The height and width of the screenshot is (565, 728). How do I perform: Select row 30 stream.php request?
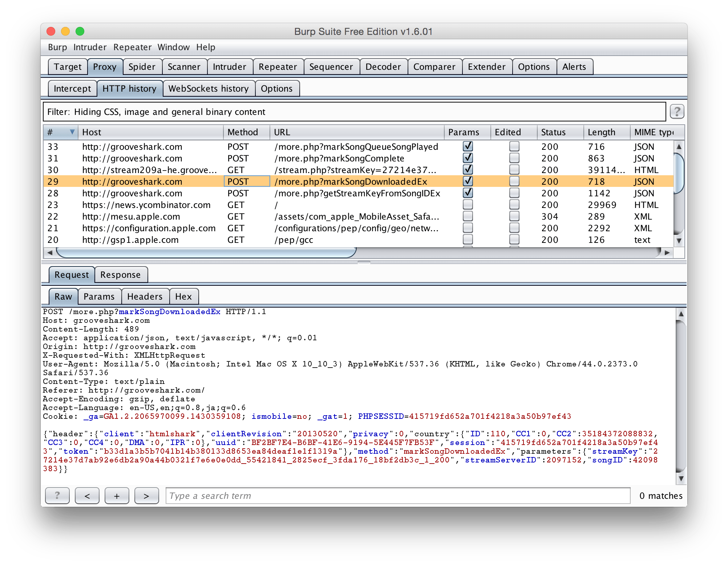tap(358, 170)
